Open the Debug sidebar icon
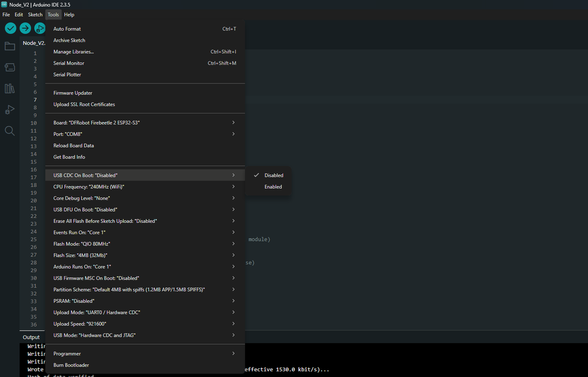 (x=10, y=110)
